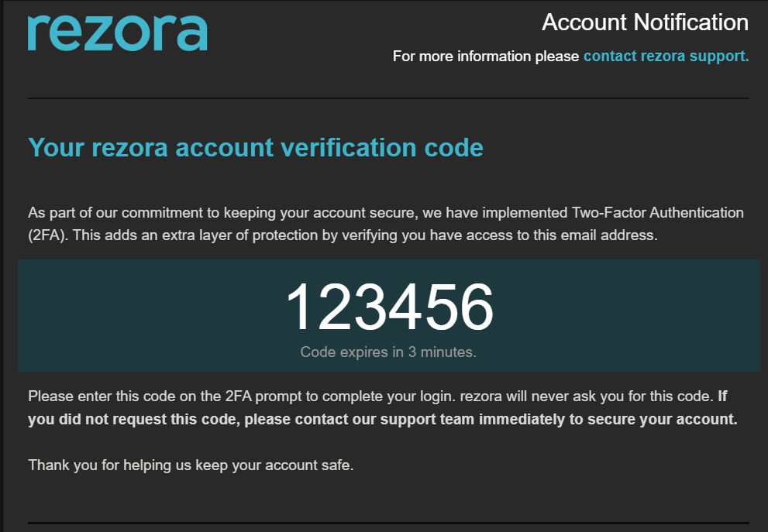Click the bottom horizontal divider line
Image resolution: width=768 pixels, height=532 pixels.
click(388, 523)
